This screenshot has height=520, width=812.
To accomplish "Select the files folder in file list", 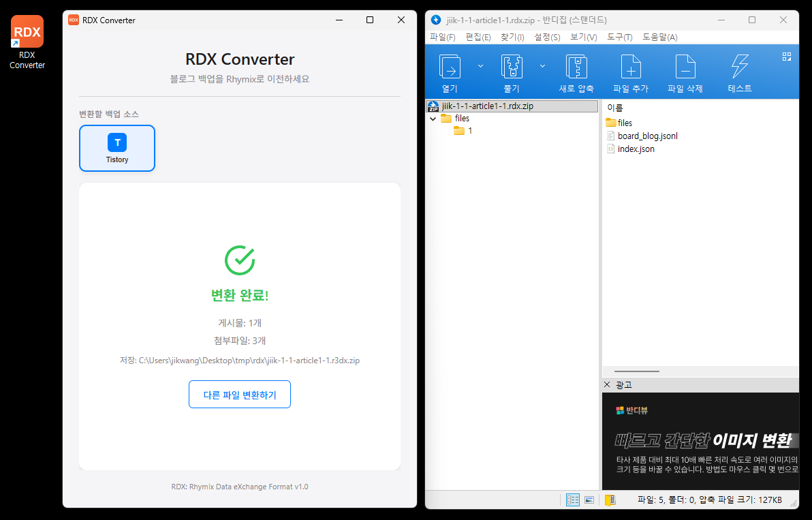I will click(619, 123).
